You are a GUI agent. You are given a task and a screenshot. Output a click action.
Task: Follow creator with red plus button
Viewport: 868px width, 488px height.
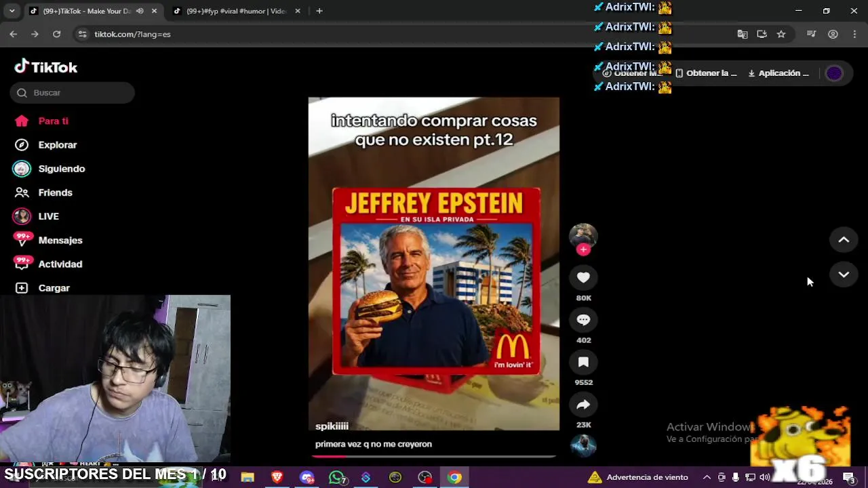tap(583, 249)
